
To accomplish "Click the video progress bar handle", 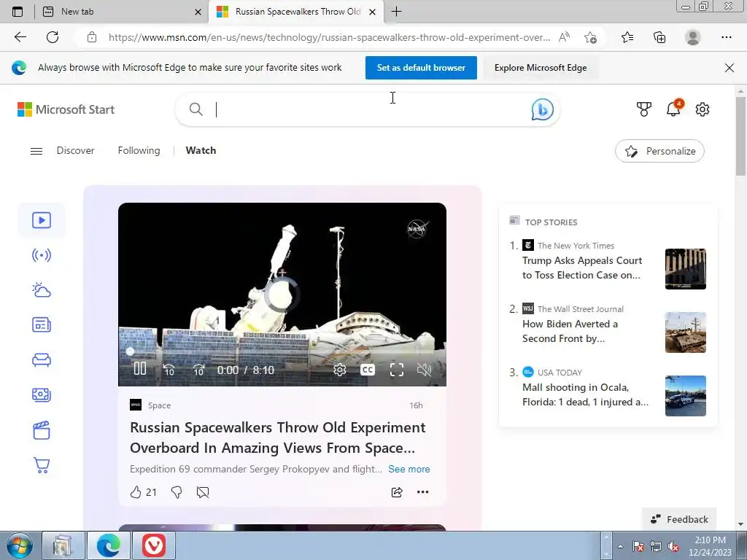I will [130, 351].
